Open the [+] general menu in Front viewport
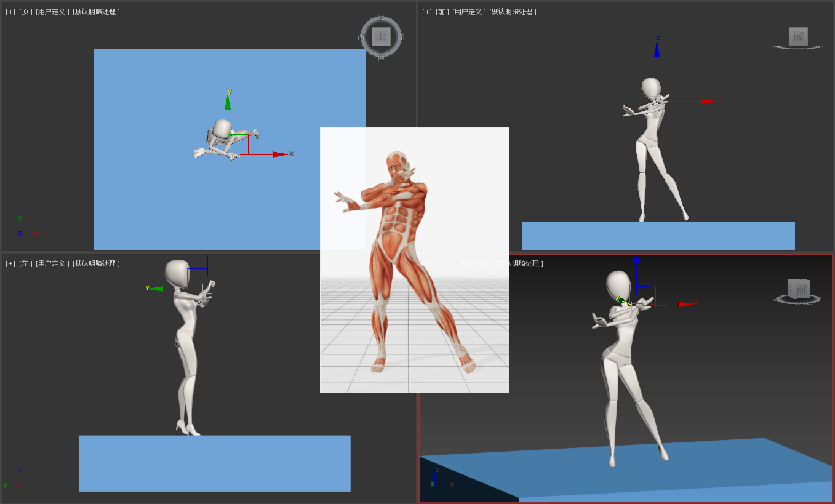835x504 pixels. pos(427,12)
